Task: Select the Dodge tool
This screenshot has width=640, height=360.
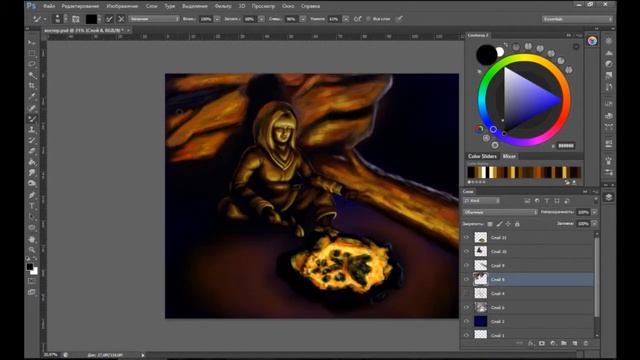Action: (x=32, y=184)
